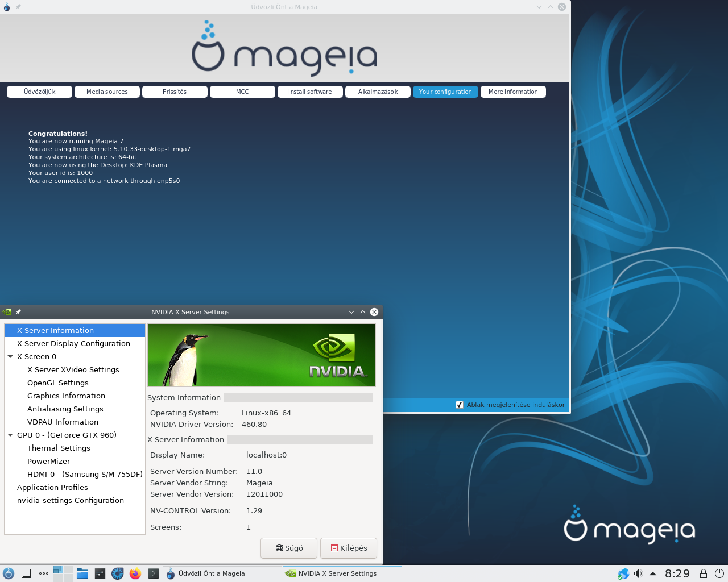Click the network status globe tray icon
This screenshot has width=728, height=582.
pyautogui.click(x=623, y=573)
